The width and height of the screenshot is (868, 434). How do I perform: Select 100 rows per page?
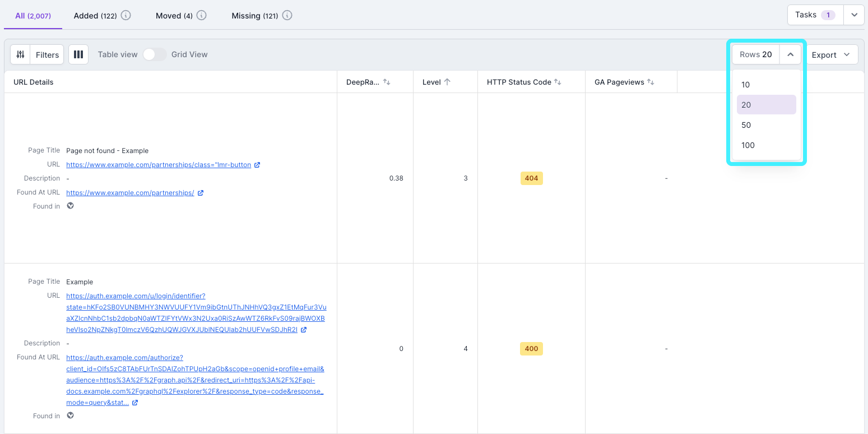(x=748, y=145)
